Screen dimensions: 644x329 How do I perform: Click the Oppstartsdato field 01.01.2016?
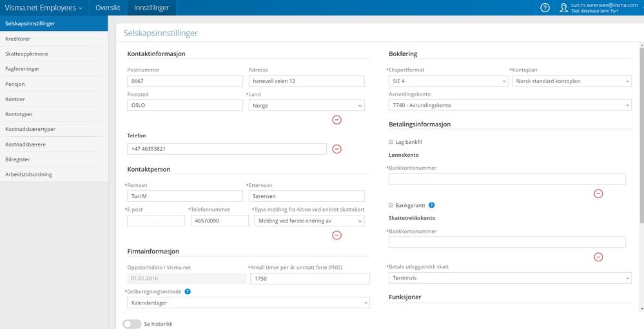point(187,279)
